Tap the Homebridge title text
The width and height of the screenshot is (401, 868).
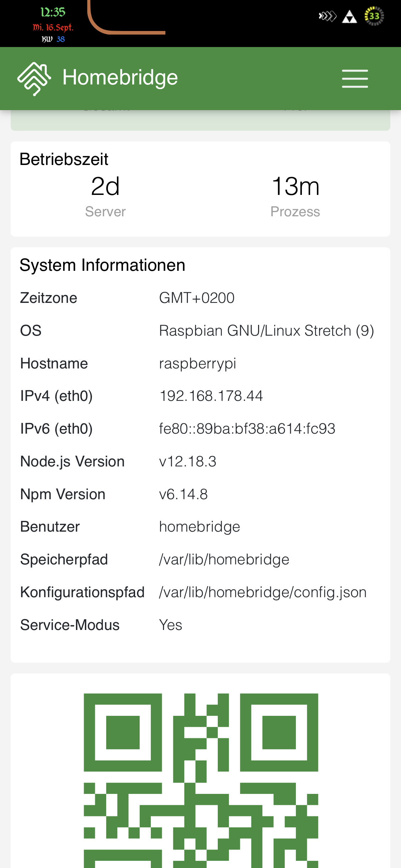point(120,77)
